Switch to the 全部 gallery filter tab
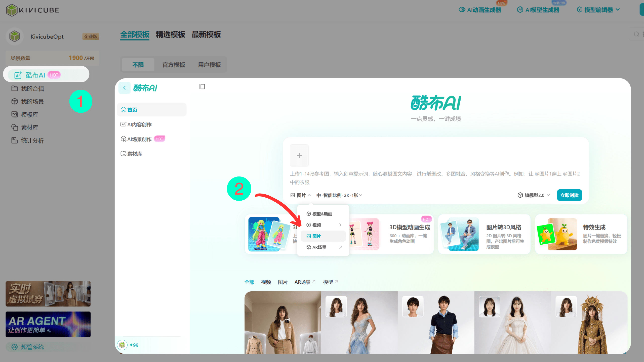Screen dimensions: 644x362 (x=249, y=282)
